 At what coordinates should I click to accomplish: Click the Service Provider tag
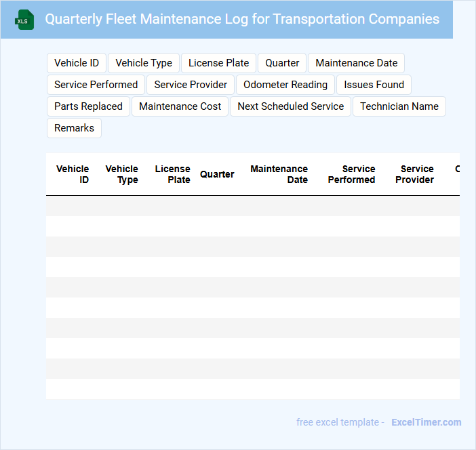click(191, 85)
